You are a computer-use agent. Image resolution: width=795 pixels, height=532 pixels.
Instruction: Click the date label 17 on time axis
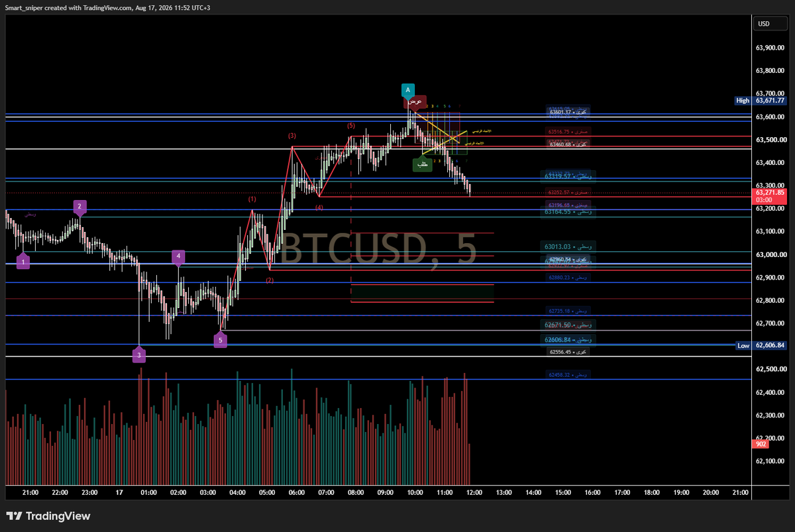click(x=119, y=492)
